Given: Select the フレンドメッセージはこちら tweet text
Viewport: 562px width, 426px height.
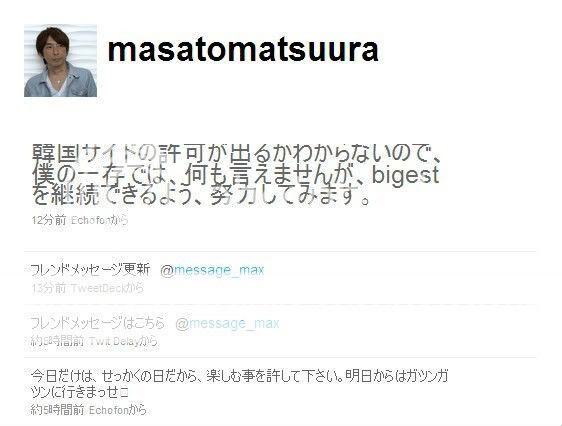Looking at the screenshot, I should (x=97, y=323).
